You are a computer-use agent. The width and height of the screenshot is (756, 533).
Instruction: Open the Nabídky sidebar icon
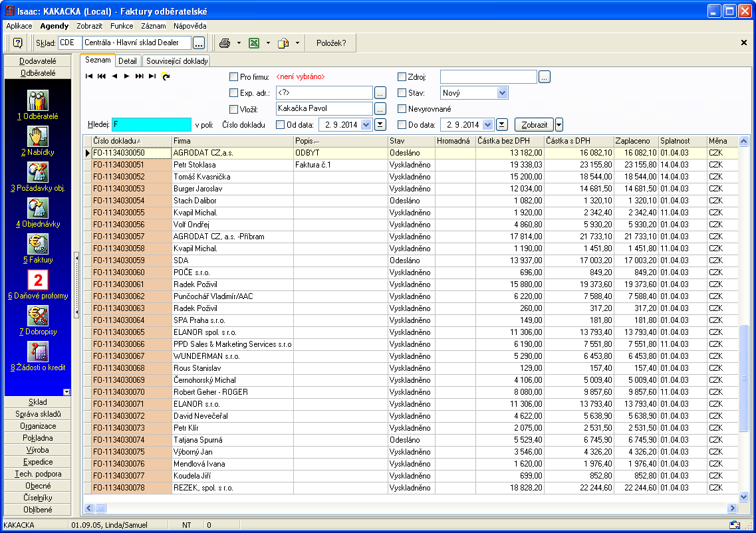pyautogui.click(x=37, y=136)
